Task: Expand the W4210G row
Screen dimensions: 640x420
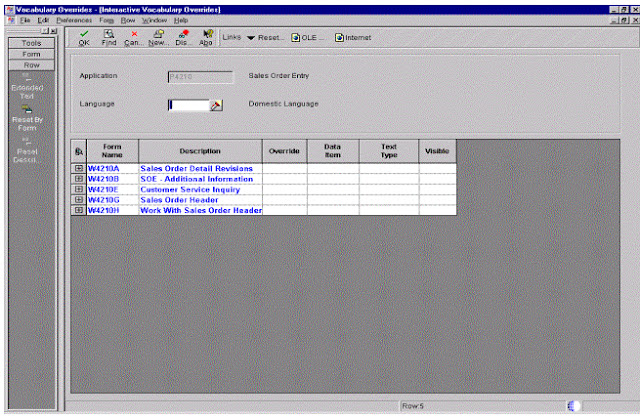Action: coord(79,200)
